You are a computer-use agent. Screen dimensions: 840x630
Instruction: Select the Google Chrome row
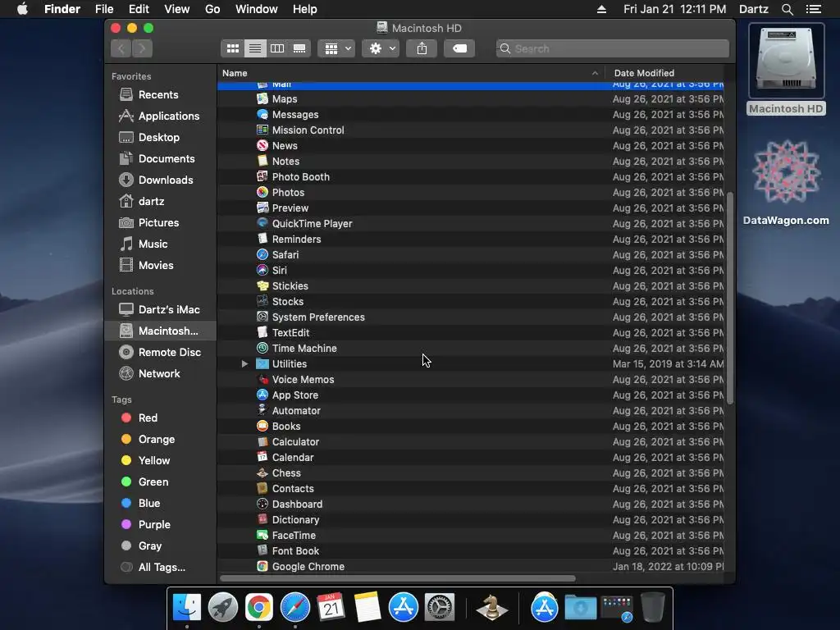click(x=470, y=566)
